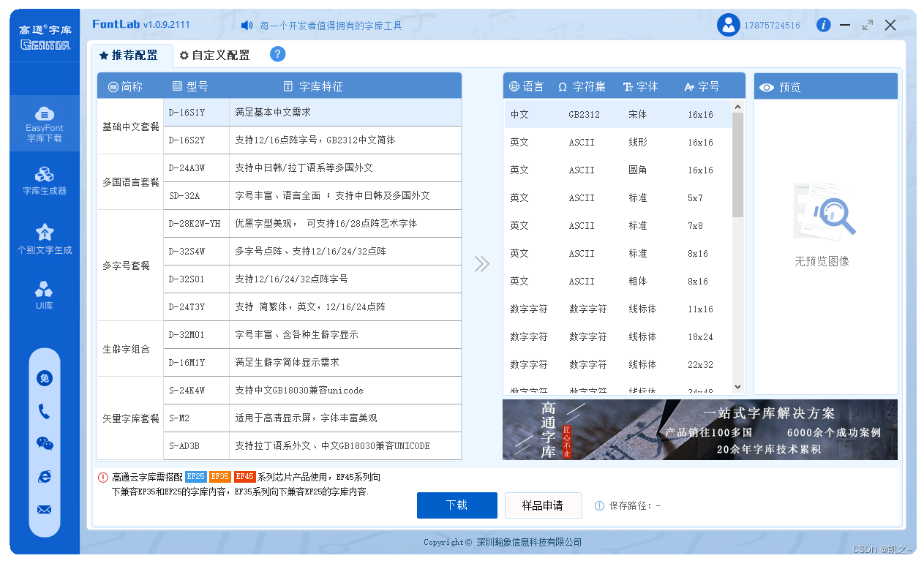Viewport: 924px width, 561px height.
Task: Select the D-16S2Y model row
Action: [312, 140]
